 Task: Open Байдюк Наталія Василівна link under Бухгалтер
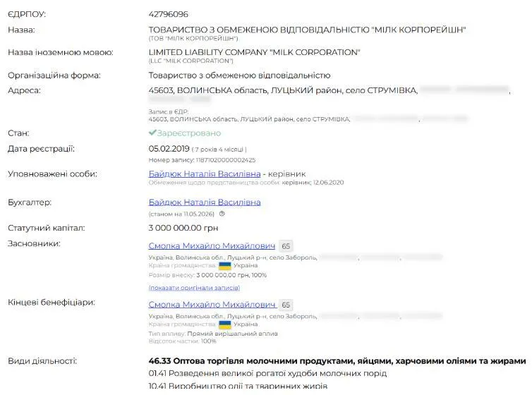pos(205,202)
